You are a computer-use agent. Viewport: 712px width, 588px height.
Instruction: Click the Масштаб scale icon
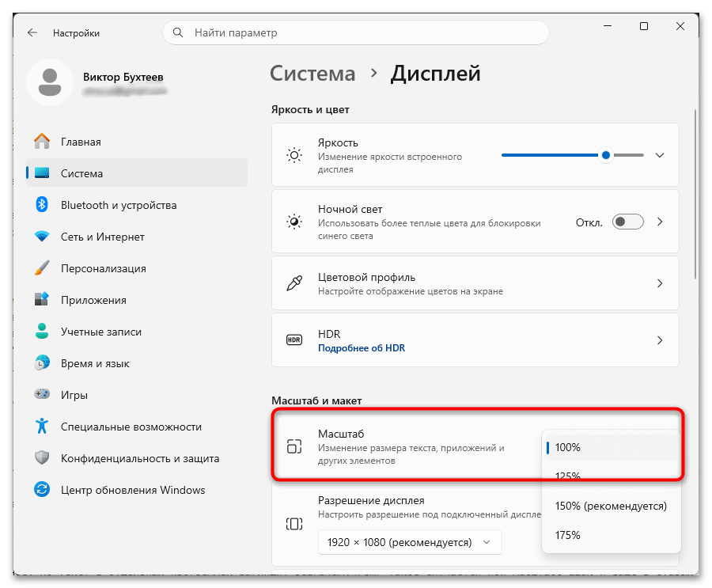(x=294, y=446)
